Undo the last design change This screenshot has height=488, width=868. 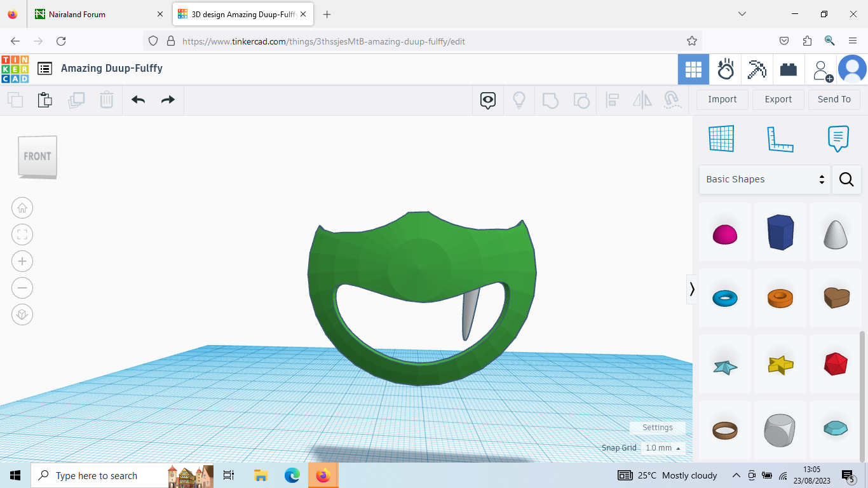(138, 100)
